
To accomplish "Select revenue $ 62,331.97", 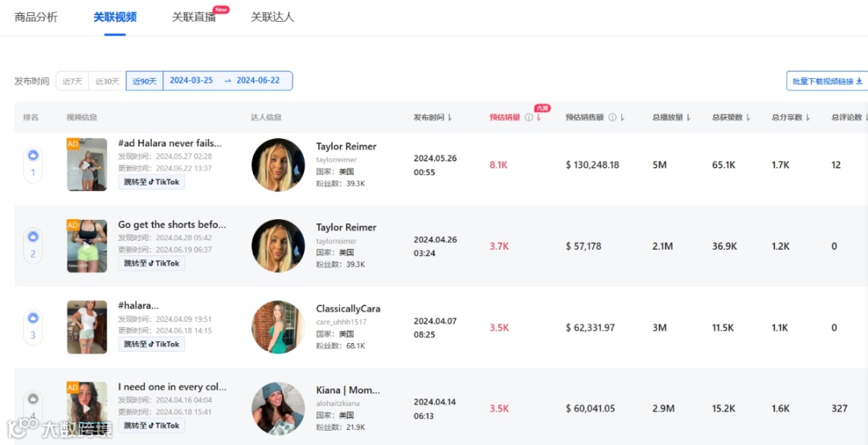I will (590, 328).
